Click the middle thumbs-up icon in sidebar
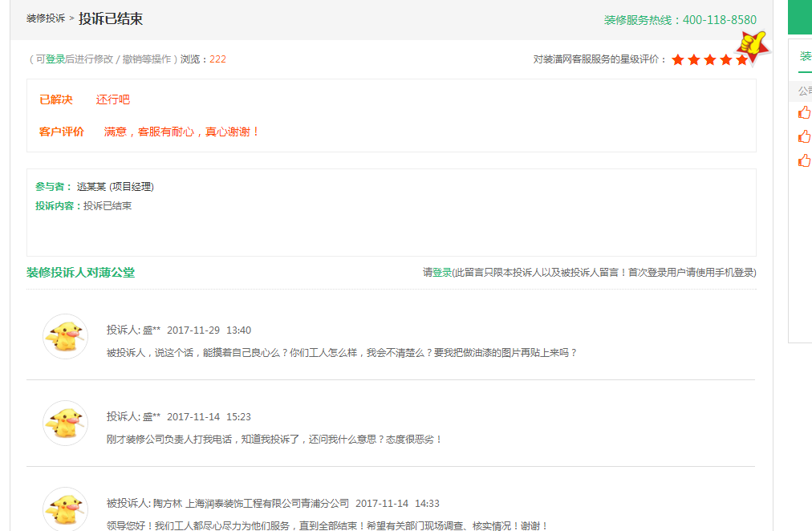The height and width of the screenshot is (531, 812). coord(804,136)
